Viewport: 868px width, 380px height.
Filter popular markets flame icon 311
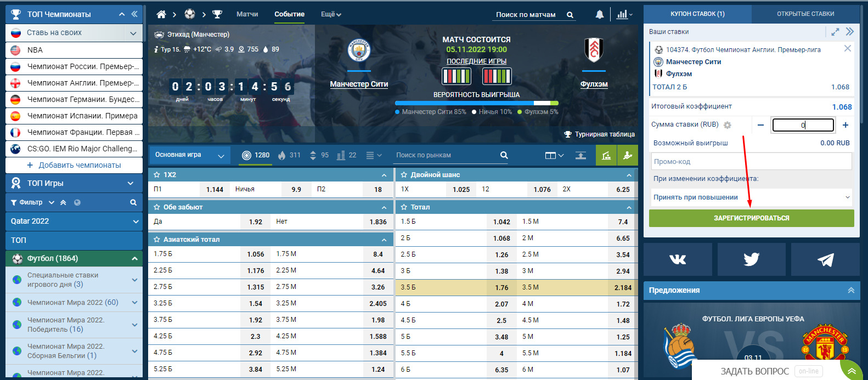click(x=289, y=155)
